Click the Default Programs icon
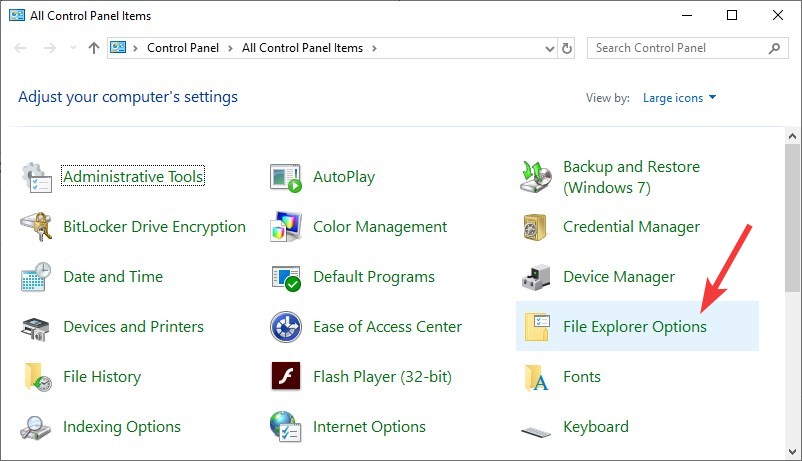 coord(286,278)
